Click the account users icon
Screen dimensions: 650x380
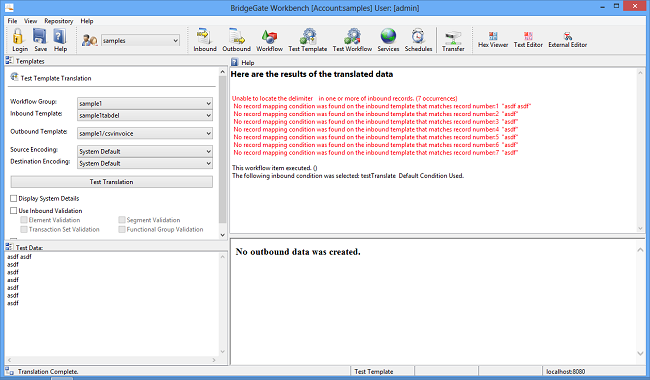click(90, 40)
